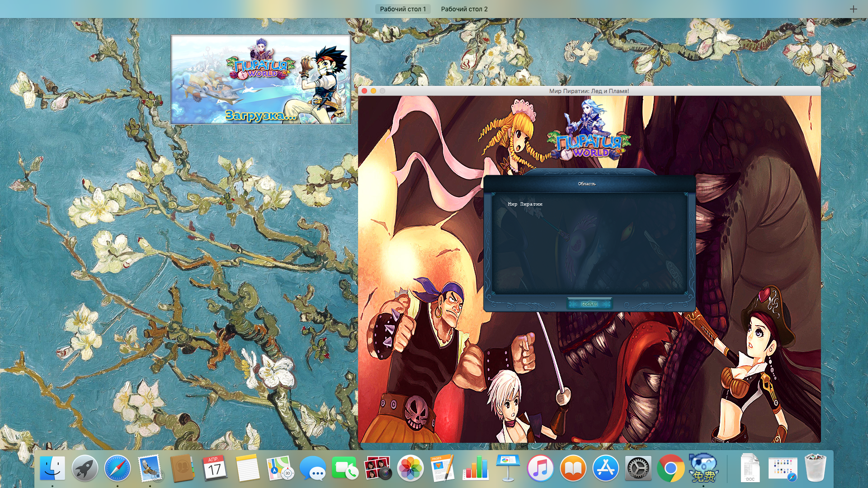This screenshot has width=868, height=488.
Task: Open iTunes music note icon
Action: pyautogui.click(x=540, y=468)
